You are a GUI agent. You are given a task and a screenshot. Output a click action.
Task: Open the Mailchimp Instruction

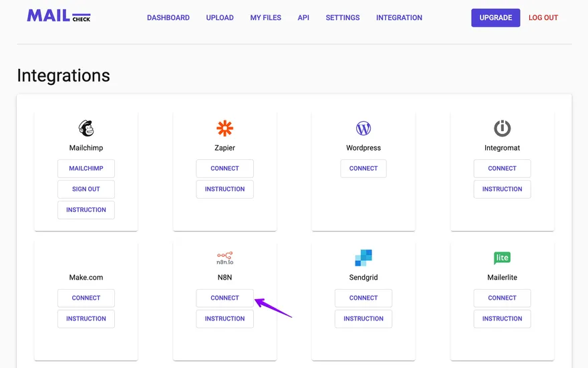coord(86,209)
